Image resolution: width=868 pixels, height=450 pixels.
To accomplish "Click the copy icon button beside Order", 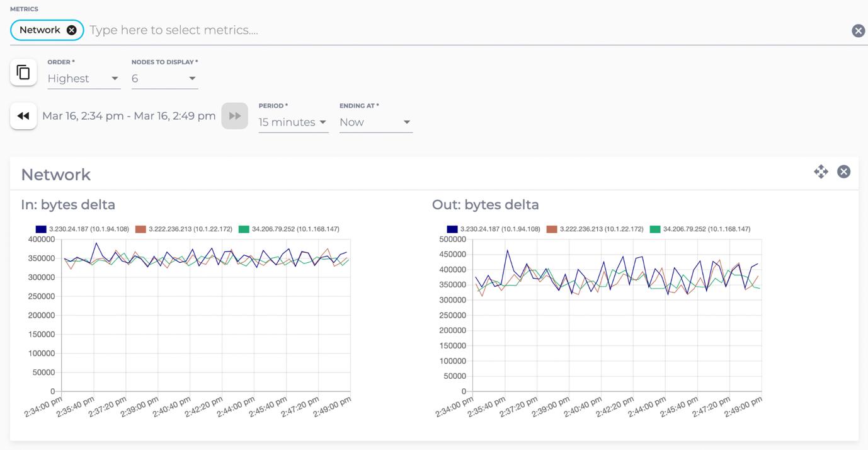I will click(23, 72).
